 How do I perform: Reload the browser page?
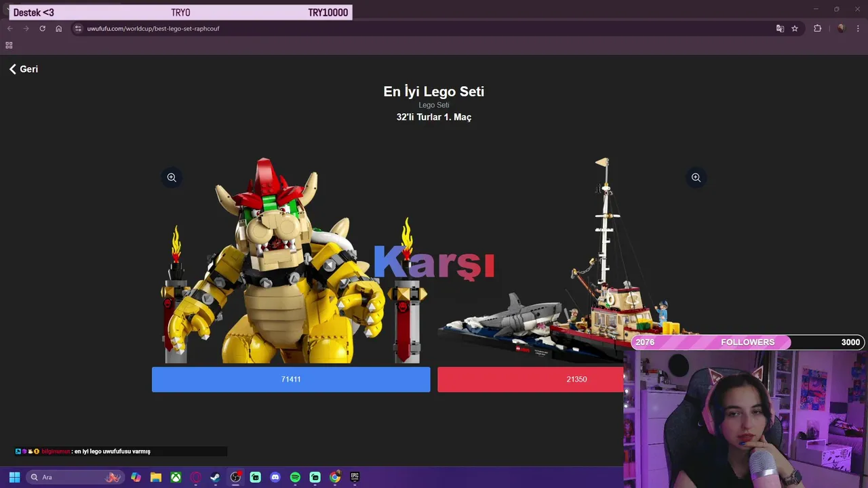tap(42, 28)
